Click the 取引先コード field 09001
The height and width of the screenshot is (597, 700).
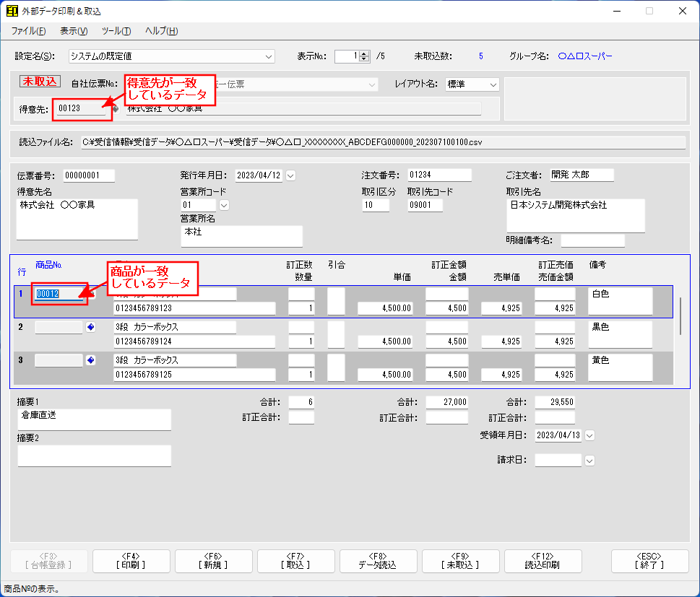point(425,205)
